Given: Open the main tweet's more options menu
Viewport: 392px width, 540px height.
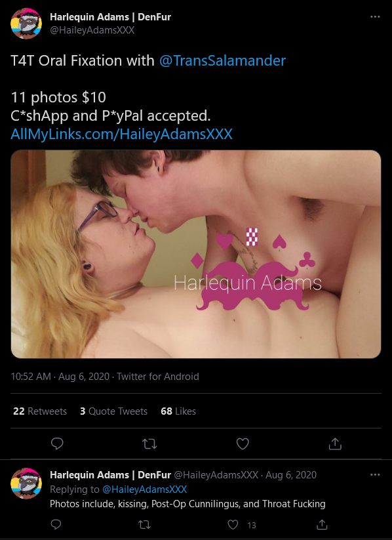Looking at the screenshot, I should coord(375,17).
